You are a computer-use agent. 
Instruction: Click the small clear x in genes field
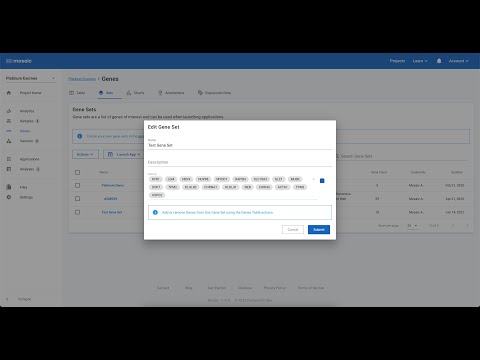click(313, 179)
